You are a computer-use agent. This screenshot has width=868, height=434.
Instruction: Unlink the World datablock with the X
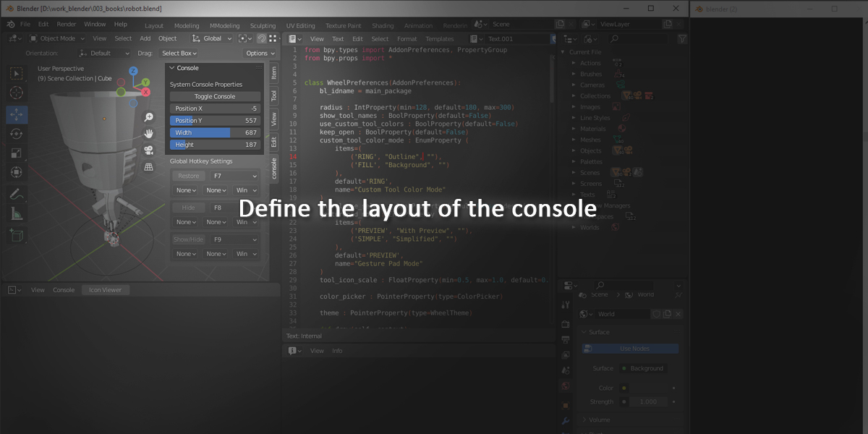(678, 314)
